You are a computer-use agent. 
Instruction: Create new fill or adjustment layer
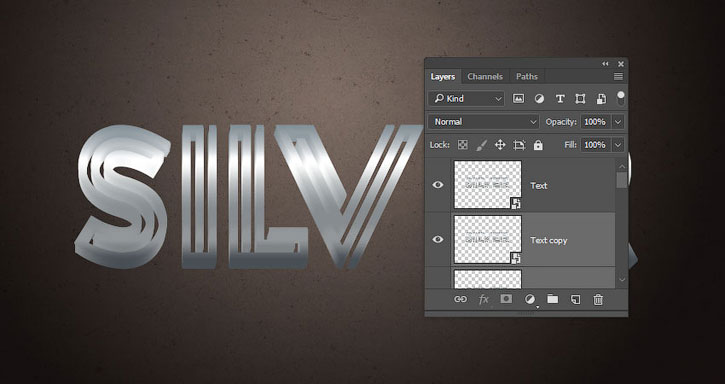pyautogui.click(x=530, y=300)
